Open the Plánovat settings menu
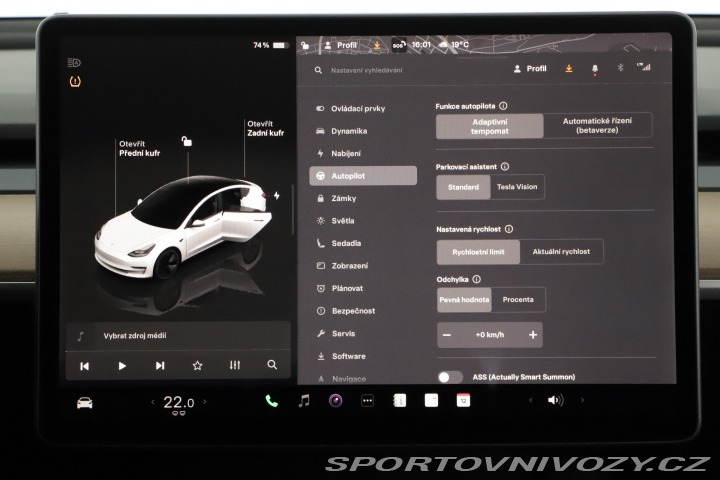The width and height of the screenshot is (720, 480). (x=340, y=288)
